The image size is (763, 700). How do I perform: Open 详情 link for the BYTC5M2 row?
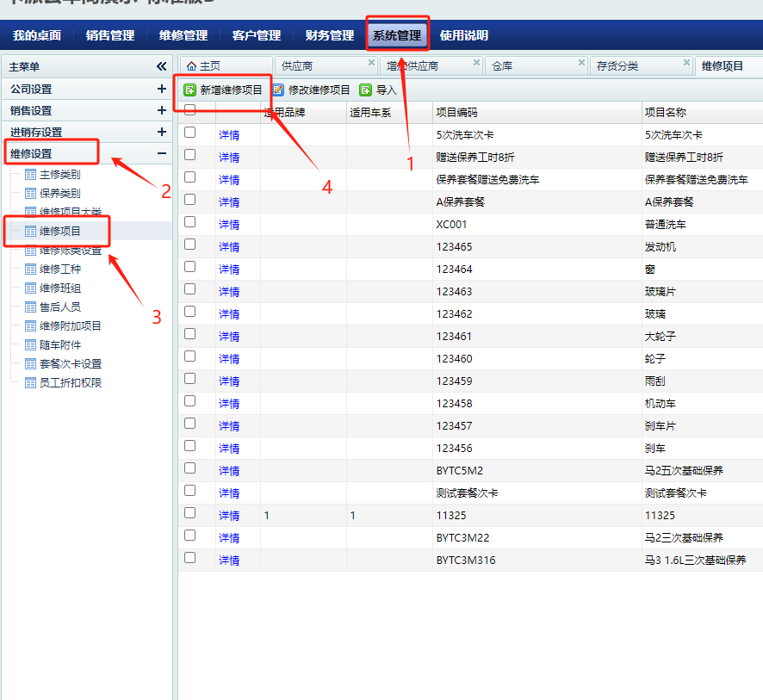pos(229,471)
